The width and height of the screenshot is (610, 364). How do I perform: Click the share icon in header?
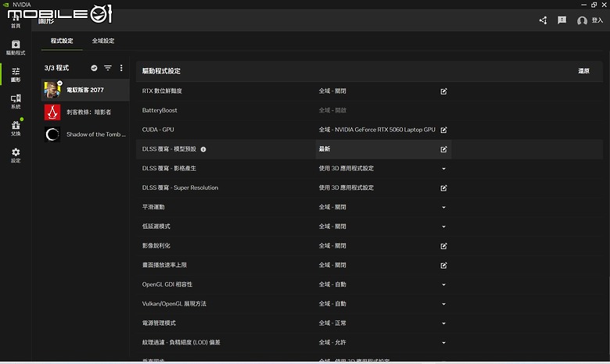click(x=543, y=20)
